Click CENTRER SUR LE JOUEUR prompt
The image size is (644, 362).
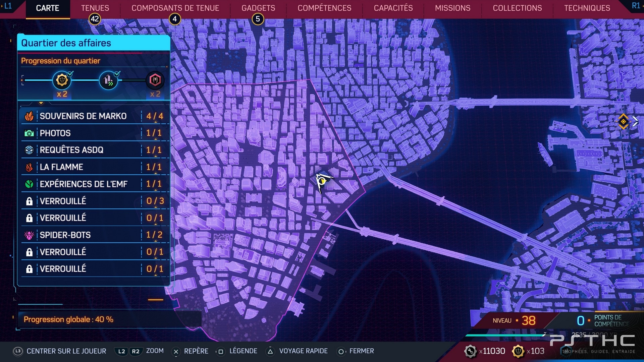66,351
